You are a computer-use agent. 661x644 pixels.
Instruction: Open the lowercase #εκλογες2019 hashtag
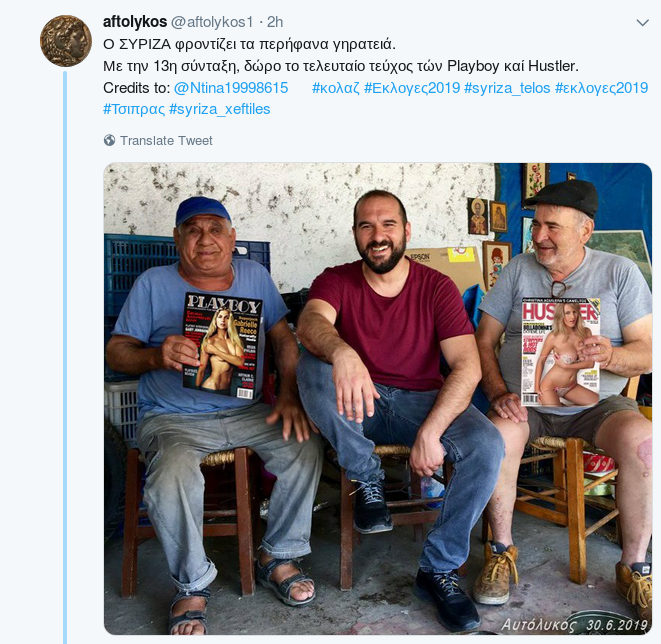(602, 88)
